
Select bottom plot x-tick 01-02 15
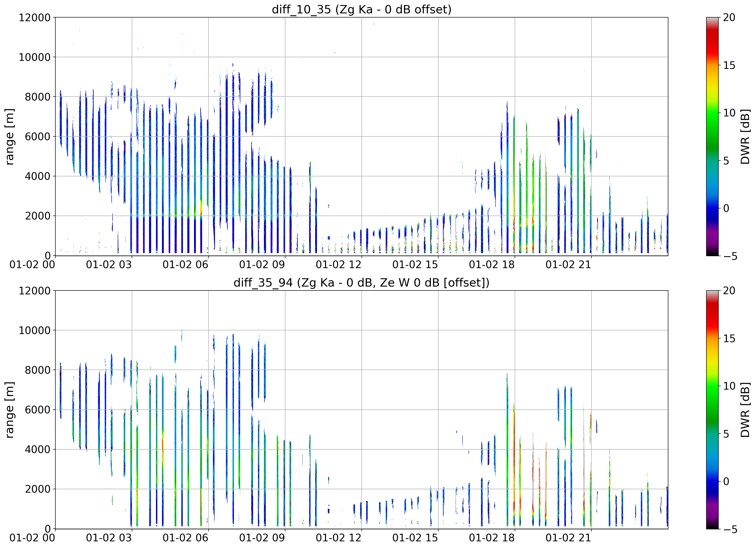[415, 538]
